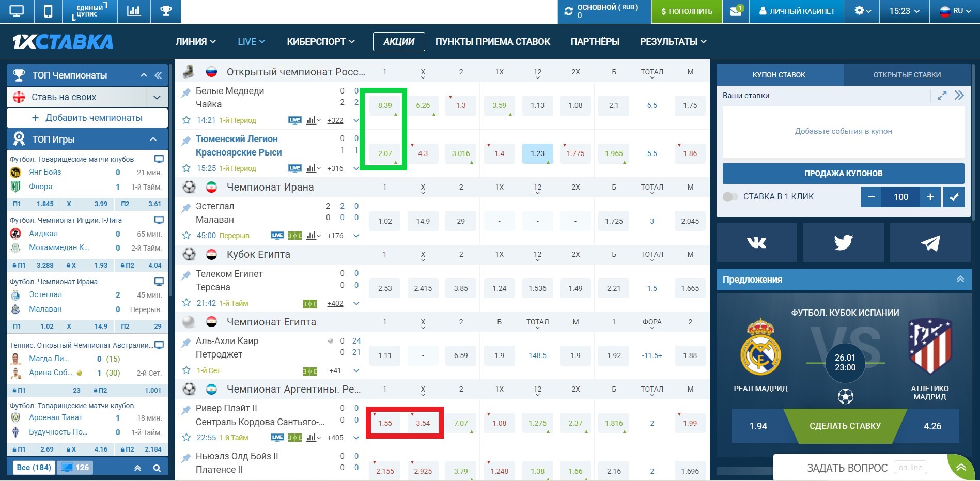This screenshot has height=481, width=980.
Task: Open VK social link
Action: pyautogui.click(x=756, y=242)
